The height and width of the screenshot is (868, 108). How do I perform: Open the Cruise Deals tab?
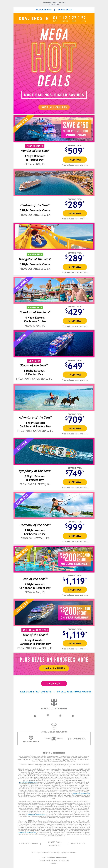pyautogui.click(x=65, y=10)
